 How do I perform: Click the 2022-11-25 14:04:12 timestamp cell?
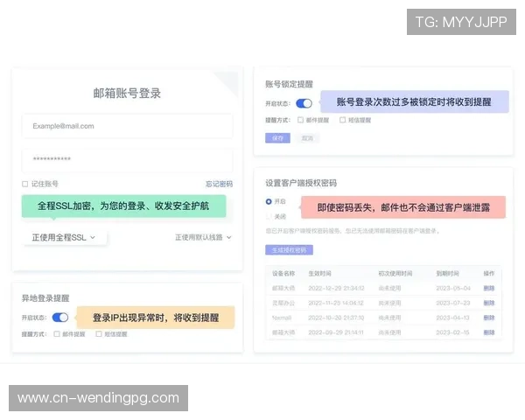[336, 303]
